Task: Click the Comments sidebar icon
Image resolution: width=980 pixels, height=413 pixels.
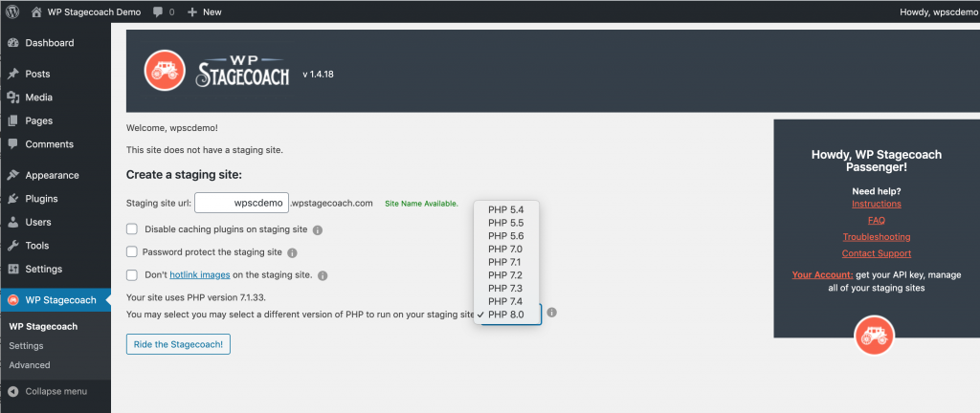Action: coord(13,144)
